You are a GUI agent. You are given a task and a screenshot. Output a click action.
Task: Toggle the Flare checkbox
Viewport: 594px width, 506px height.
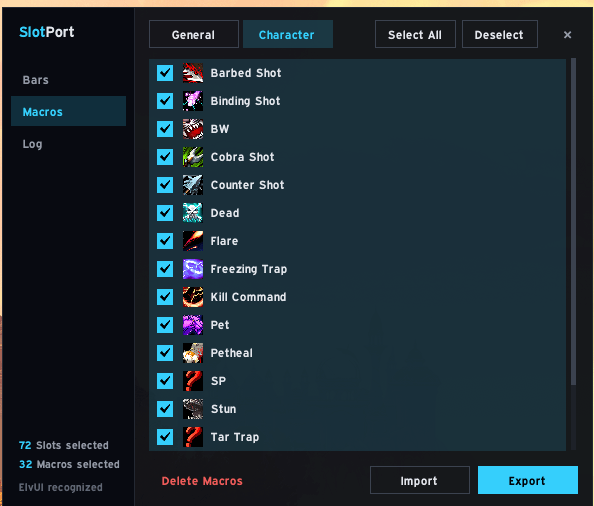pos(165,241)
